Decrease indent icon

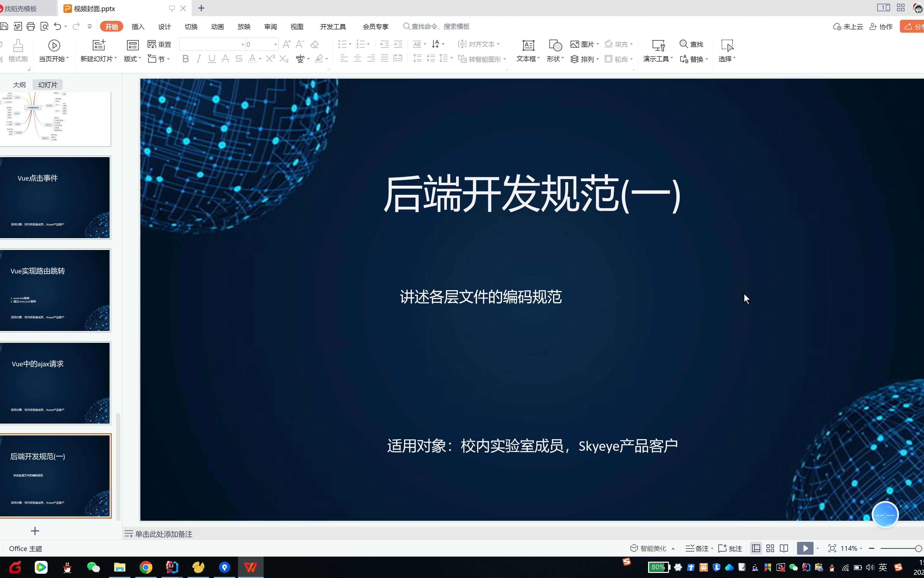tap(384, 44)
